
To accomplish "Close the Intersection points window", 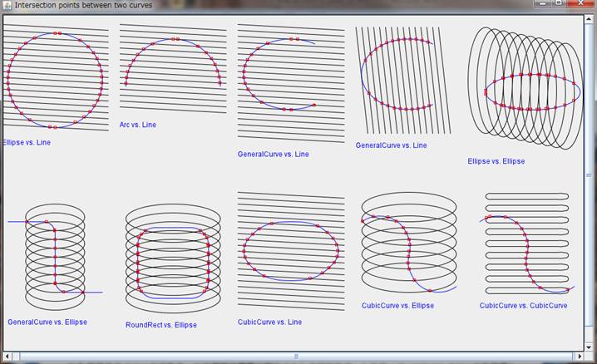I will (580, 3).
